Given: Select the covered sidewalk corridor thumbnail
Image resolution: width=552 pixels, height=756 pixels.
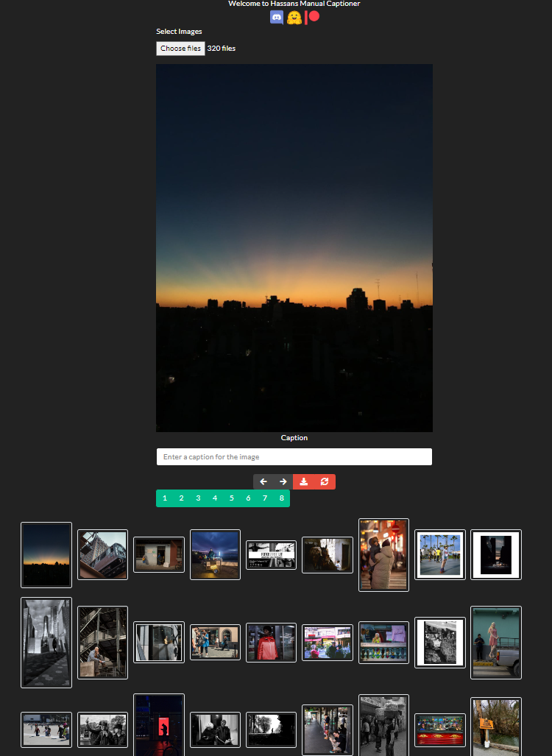Looking at the screenshot, I should coord(328,730).
